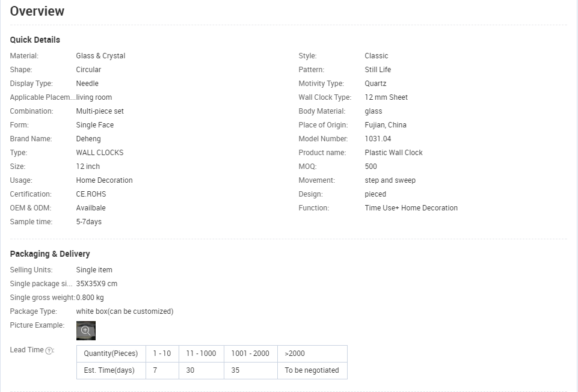Select the Deheng brand name value
The image size is (578, 392).
pos(88,139)
